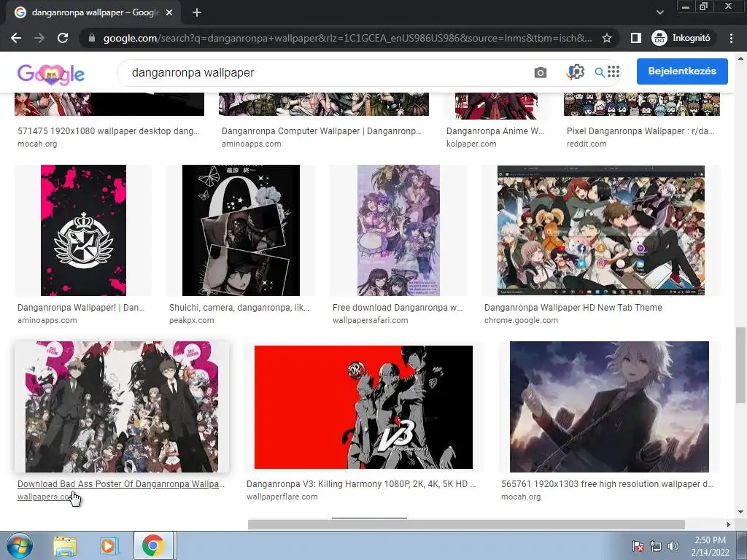Open the Pixel Danganronpa Wallpaper reddit result
The image size is (747, 560).
pos(640,131)
